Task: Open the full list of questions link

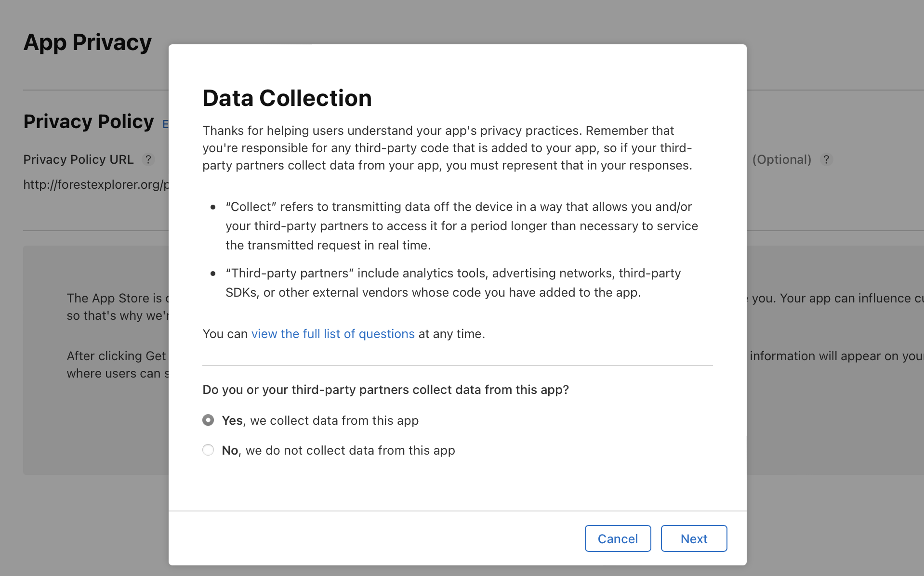Action: click(x=333, y=334)
